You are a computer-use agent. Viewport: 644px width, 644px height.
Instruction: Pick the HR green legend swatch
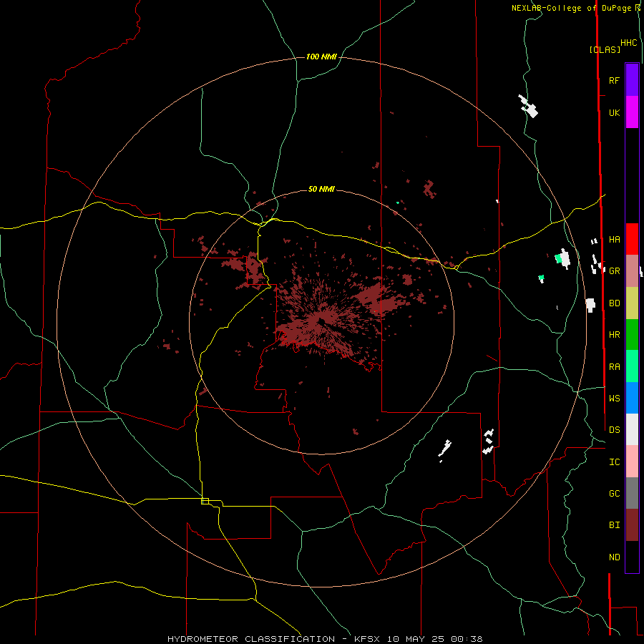coord(632,335)
